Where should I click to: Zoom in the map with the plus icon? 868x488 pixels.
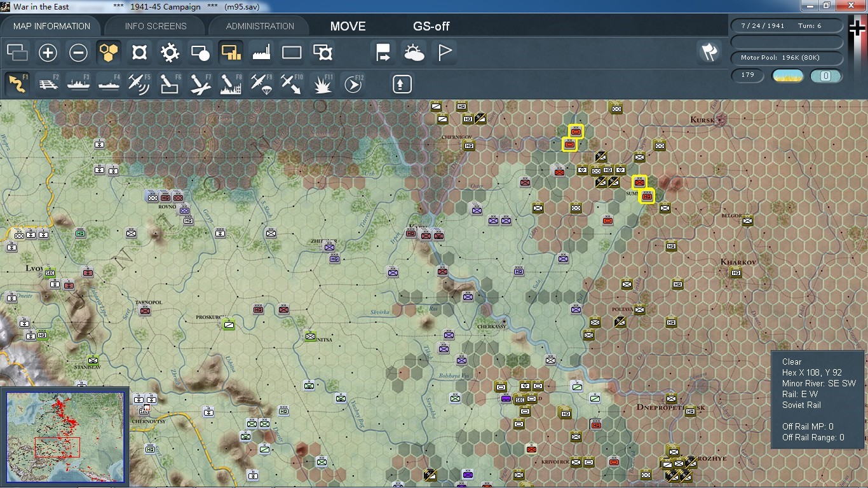(x=48, y=53)
